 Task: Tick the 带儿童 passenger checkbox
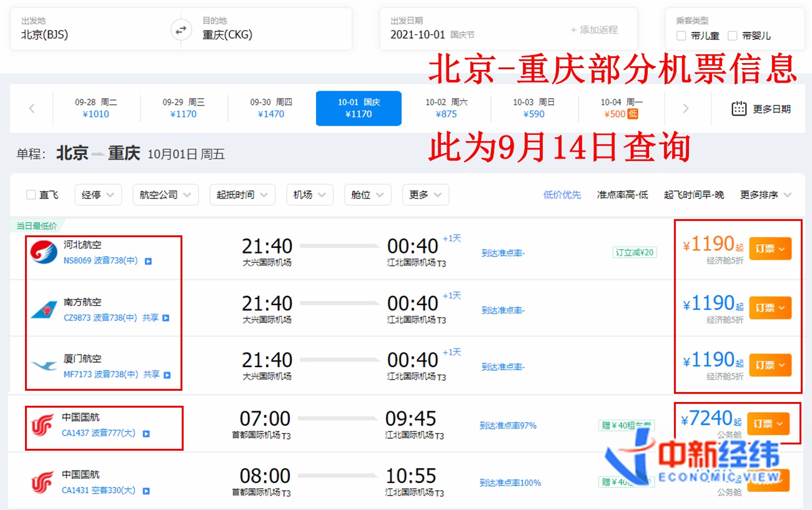(681, 36)
